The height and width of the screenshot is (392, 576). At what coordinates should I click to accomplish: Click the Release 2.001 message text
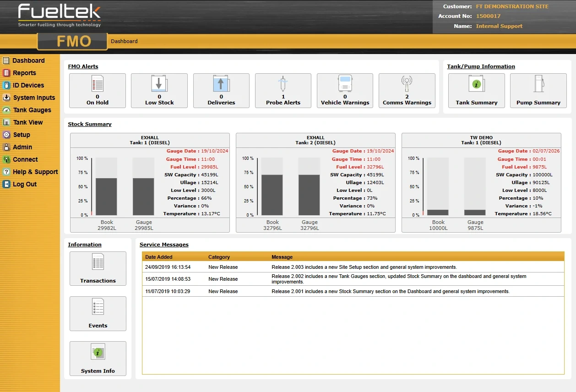(390, 291)
